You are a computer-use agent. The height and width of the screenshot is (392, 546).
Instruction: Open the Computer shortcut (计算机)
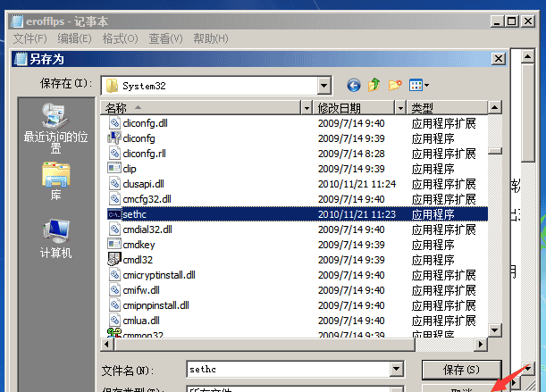[55, 238]
